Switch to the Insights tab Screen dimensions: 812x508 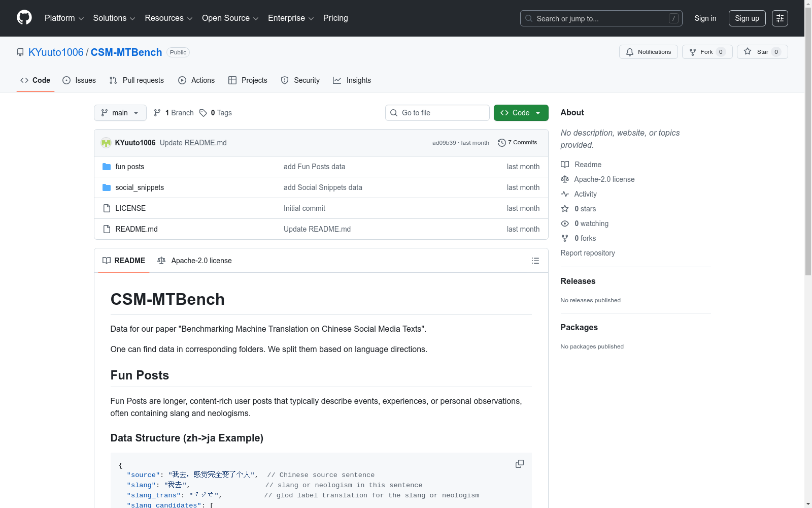(x=352, y=80)
